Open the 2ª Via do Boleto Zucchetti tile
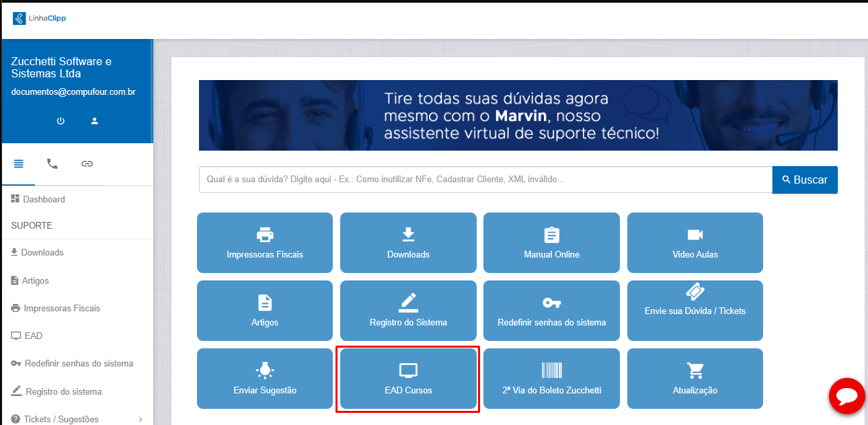Screen dimensions: 868x425 [551, 379]
